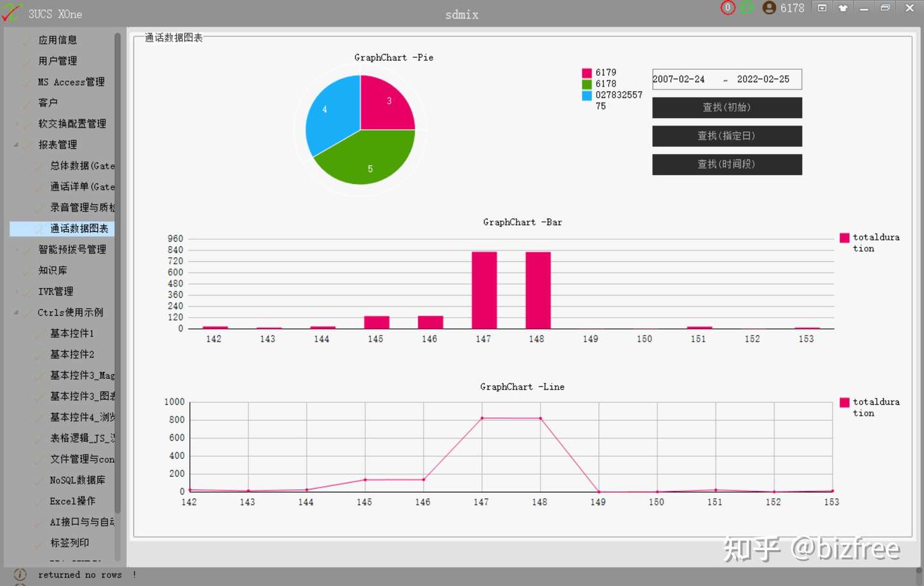Click the icon beside 客户
The image size is (924, 586).
pyautogui.click(x=26, y=103)
